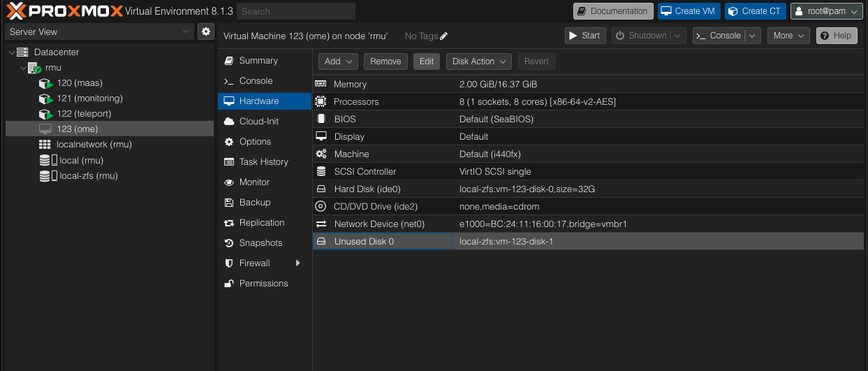Start the virtual machine
This screenshot has height=371, width=868.
click(585, 36)
